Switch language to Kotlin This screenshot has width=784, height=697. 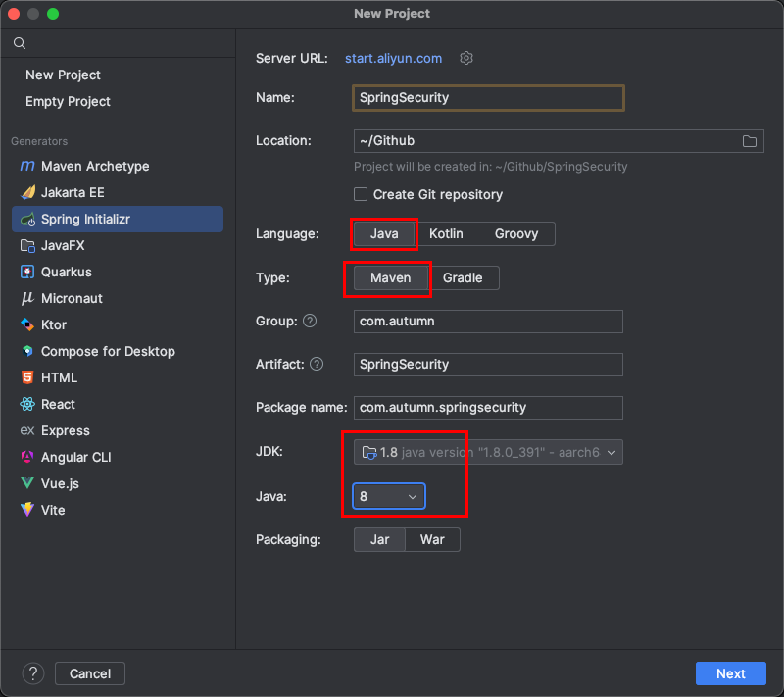click(x=446, y=233)
